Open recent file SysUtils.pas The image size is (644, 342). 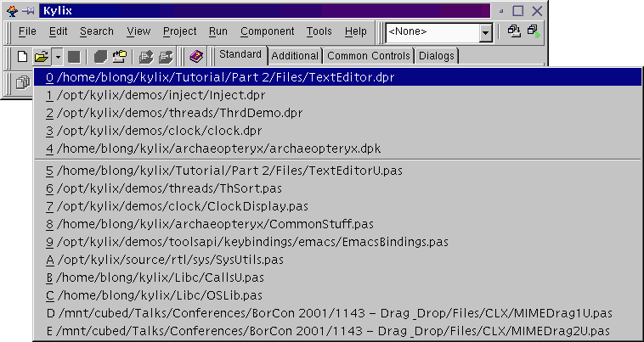pyautogui.click(x=170, y=260)
